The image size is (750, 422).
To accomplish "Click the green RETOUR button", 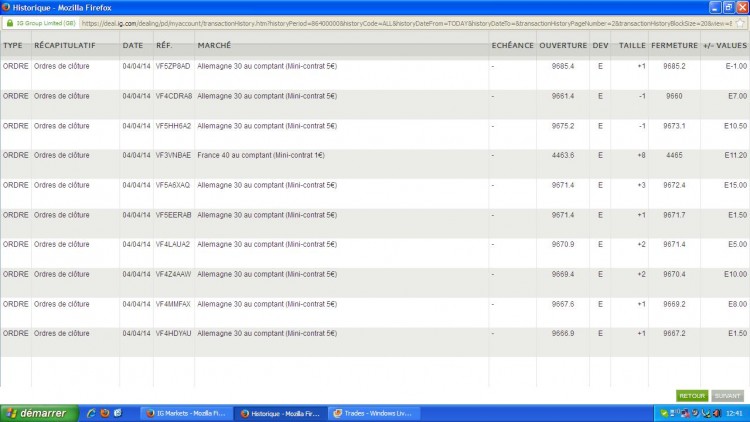I will (692, 396).
